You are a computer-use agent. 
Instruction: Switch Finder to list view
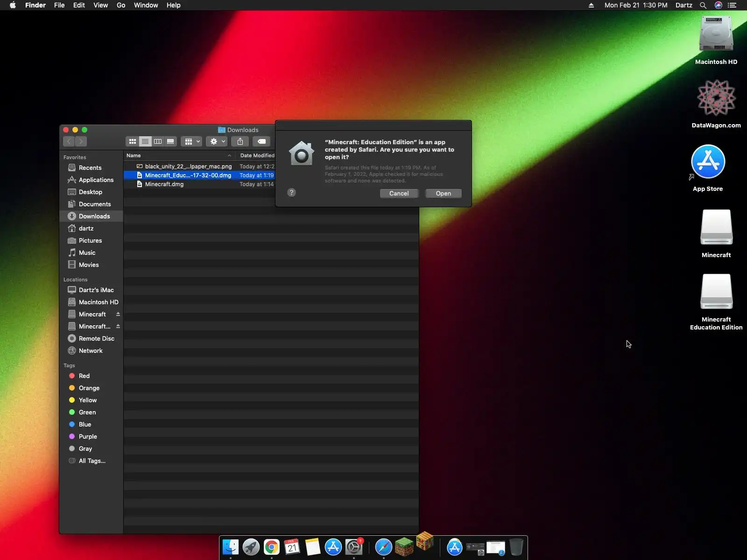pos(145,141)
